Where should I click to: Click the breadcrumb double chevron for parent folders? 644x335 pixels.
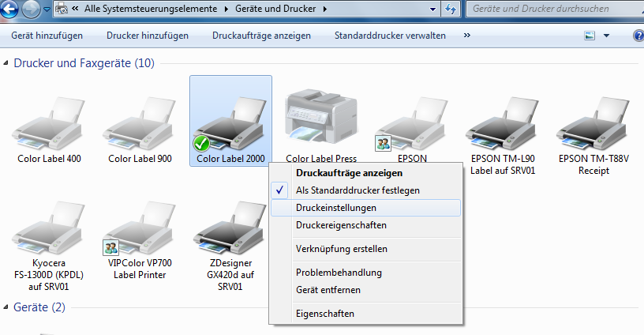point(75,8)
